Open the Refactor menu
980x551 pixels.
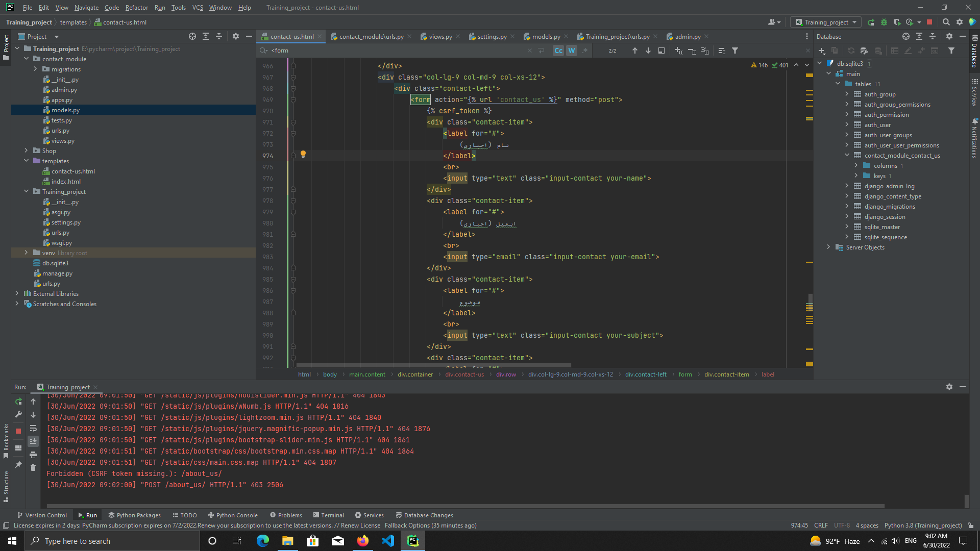(136, 7)
